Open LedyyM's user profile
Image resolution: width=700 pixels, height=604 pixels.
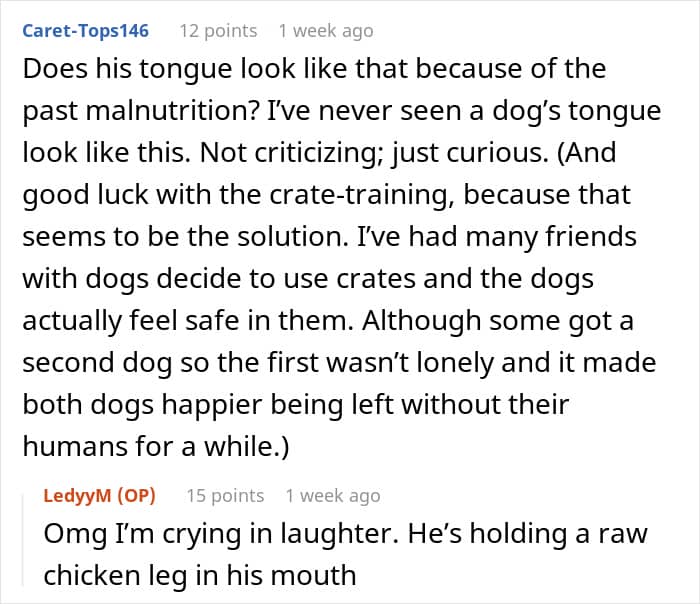point(77,496)
